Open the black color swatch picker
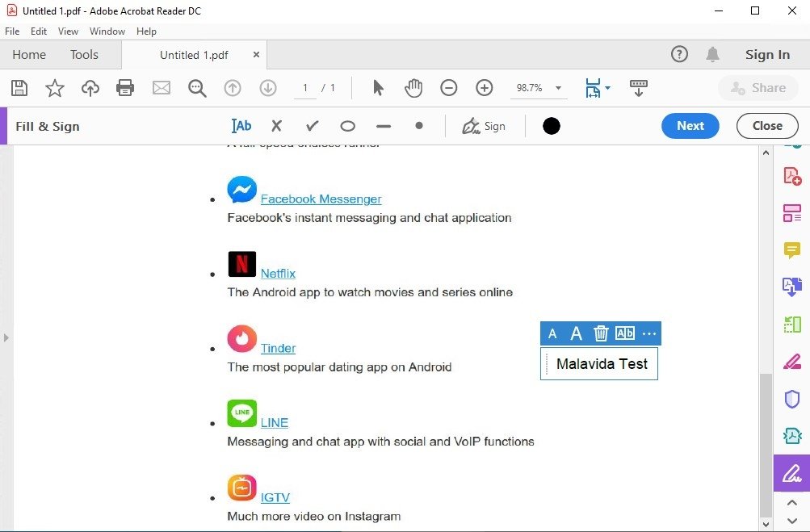This screenshot has height=532, width=810. [552, 126]
